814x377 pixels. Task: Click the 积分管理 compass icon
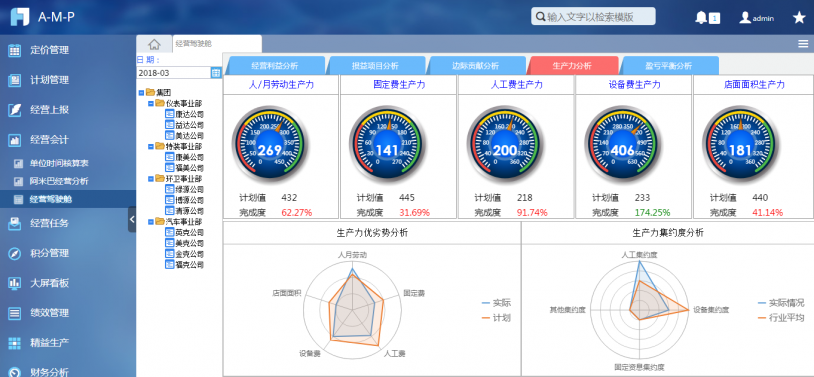click(x=15, y=253)
